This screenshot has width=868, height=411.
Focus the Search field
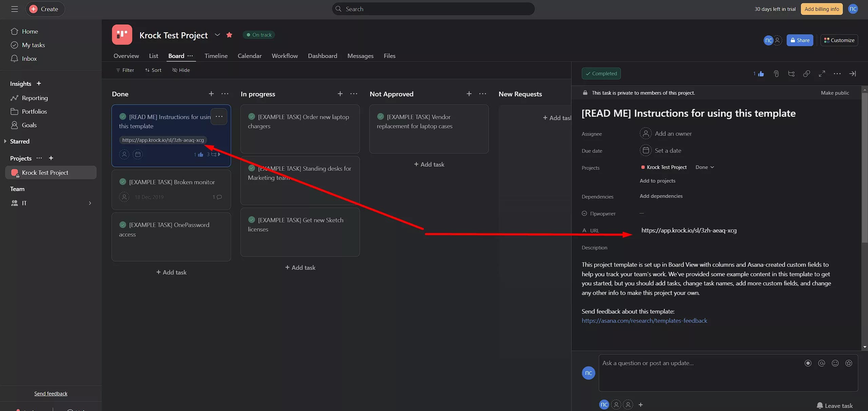[433, 9]
